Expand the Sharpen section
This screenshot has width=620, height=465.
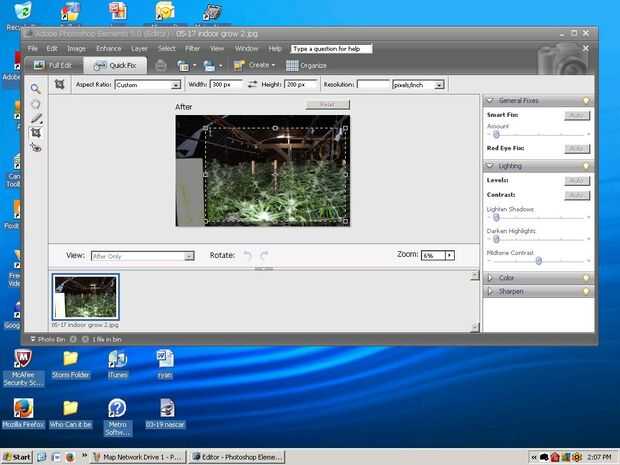pos(490,291)
